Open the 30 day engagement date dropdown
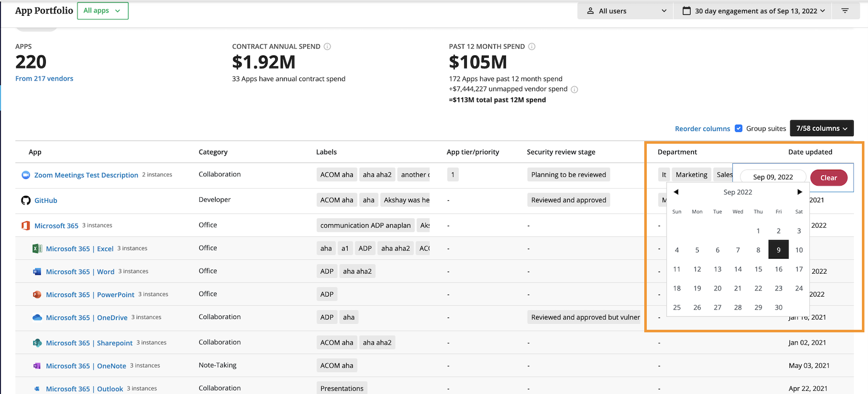 point(753,11)
